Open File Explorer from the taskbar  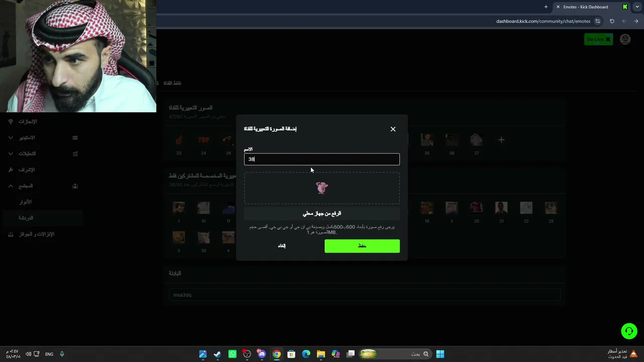click(x=321, y=354)
